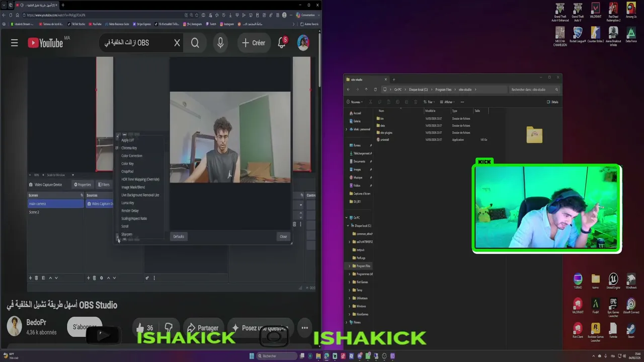
Task: Open Steam desktop shortcut
Action: click(x=631, y=331)
